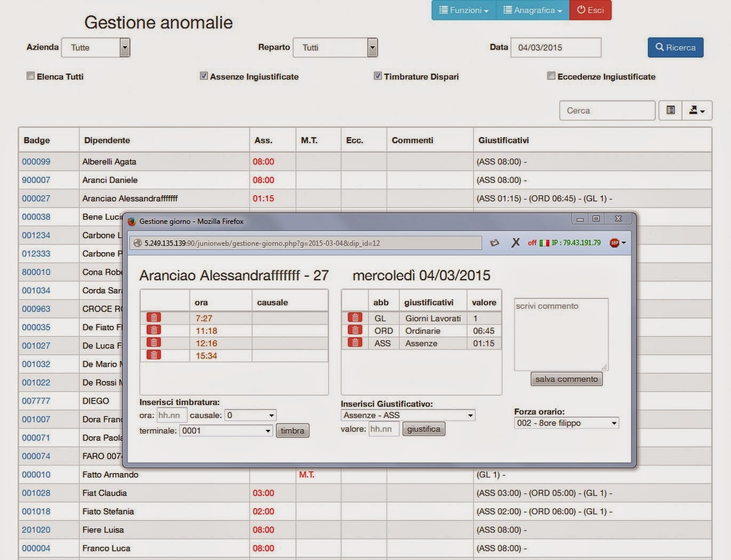Delete the 11:18 timestamp entry
This screenshot has height=560, width=731.
[154, 330]
